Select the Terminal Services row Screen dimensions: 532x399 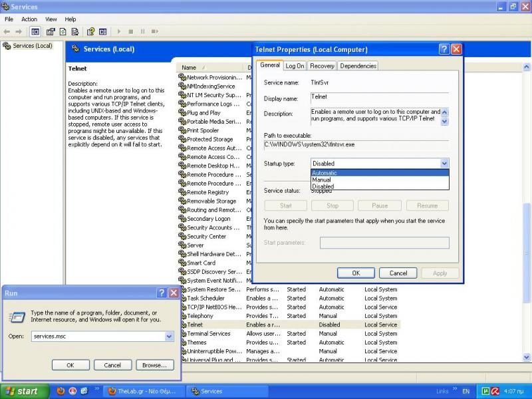coord(289,334)
